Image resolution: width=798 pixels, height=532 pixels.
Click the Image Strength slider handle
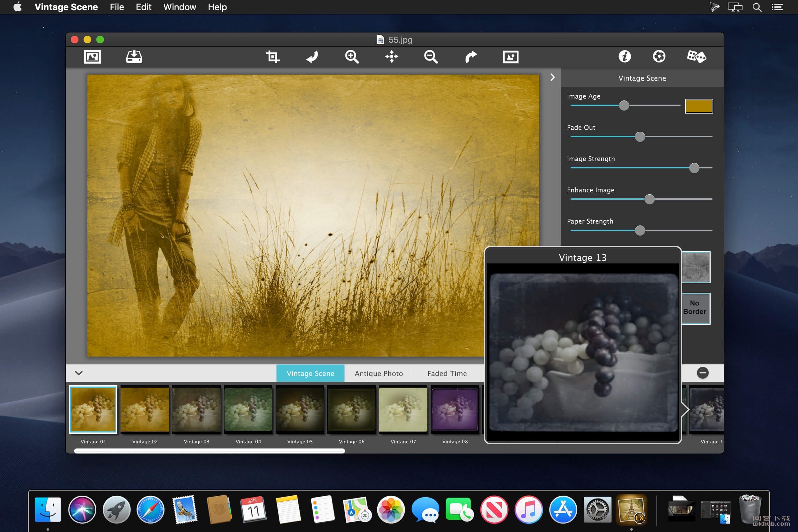694,168
